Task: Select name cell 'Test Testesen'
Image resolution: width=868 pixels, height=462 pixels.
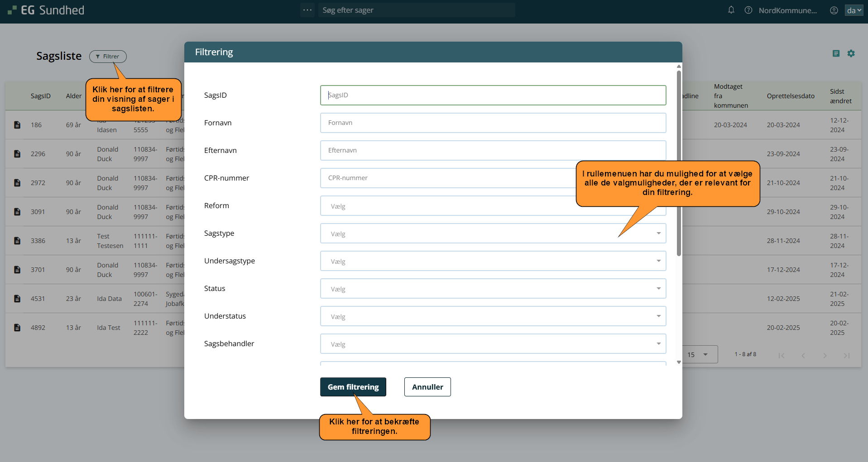Action: tap(110, 241)
